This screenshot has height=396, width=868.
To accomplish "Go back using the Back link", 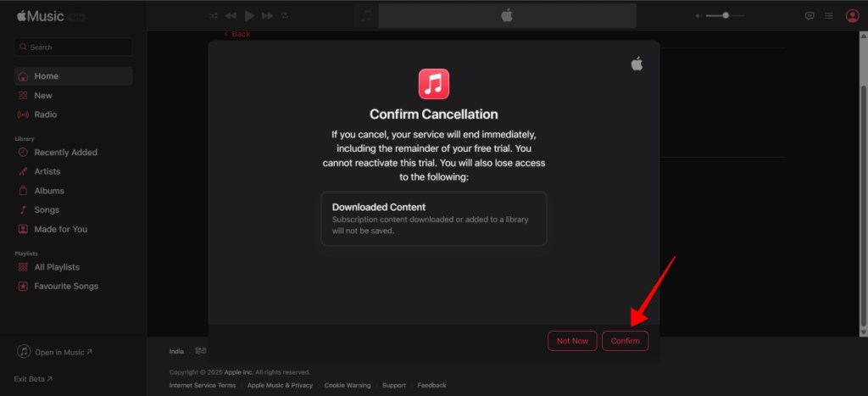I will pyautogui.click(x=237, y=34).
